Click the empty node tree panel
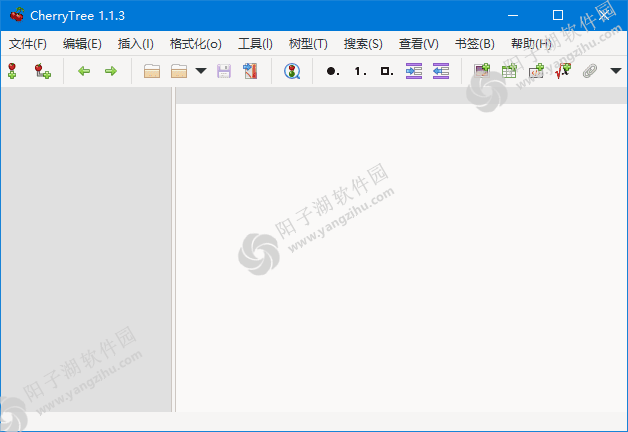Screen dimensions: 628x432 [x=86, y=249]
